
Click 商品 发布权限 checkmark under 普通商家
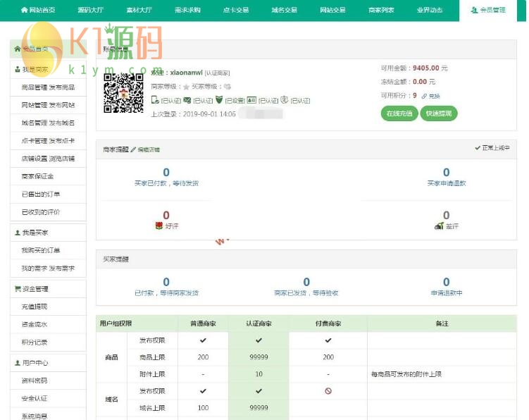click(x=203, y=340)
